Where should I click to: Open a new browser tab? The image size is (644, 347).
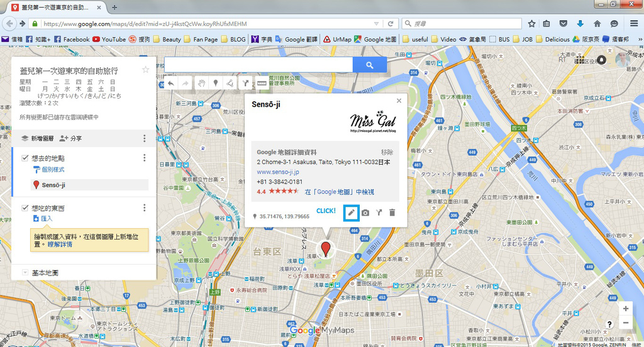pos(114,8)
